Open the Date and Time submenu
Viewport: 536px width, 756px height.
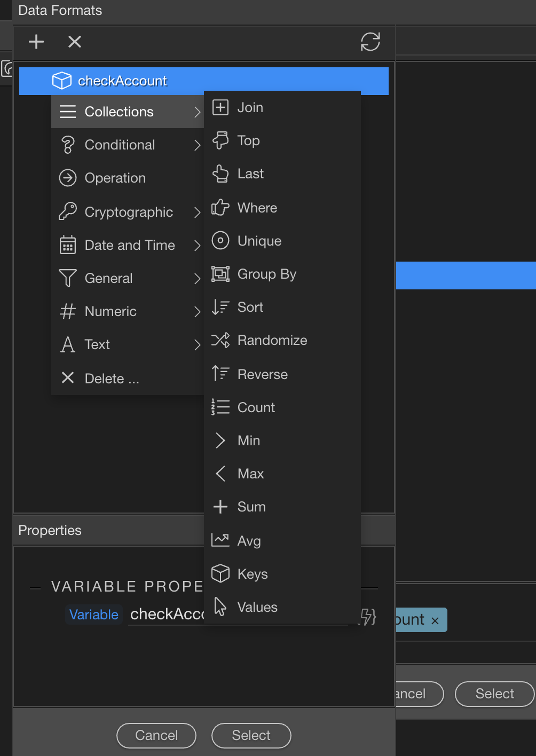pyautogui.click(x=129, y=245)
